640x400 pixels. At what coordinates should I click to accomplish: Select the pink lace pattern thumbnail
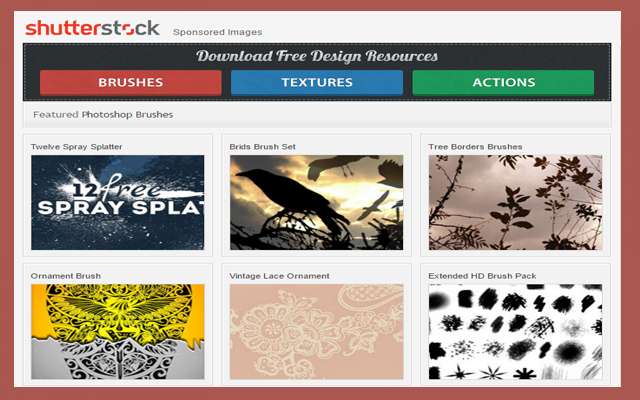coord(316,332)
